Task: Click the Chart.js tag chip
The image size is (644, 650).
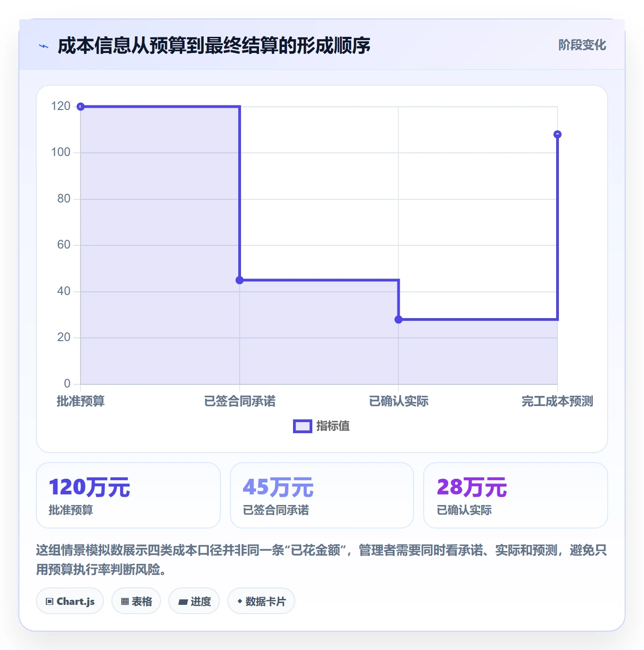Action: tap(70, 601)
